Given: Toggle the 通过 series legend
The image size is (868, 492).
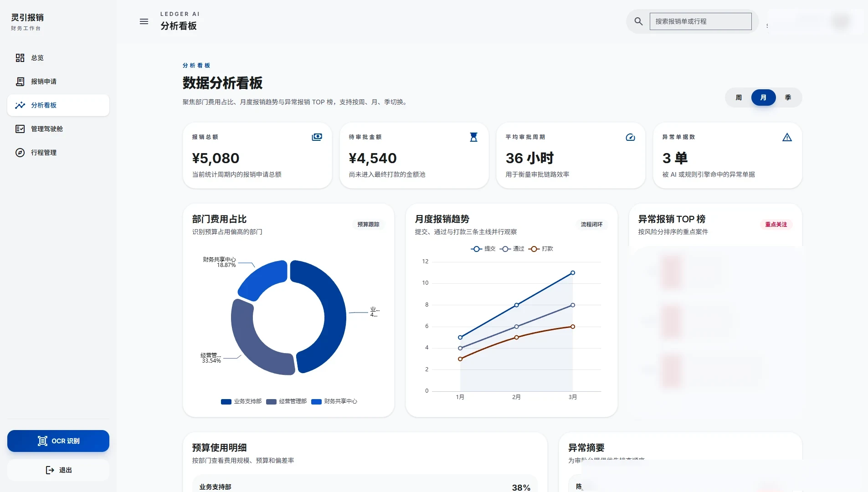Looking at the screenshot, I should [512, 249].
